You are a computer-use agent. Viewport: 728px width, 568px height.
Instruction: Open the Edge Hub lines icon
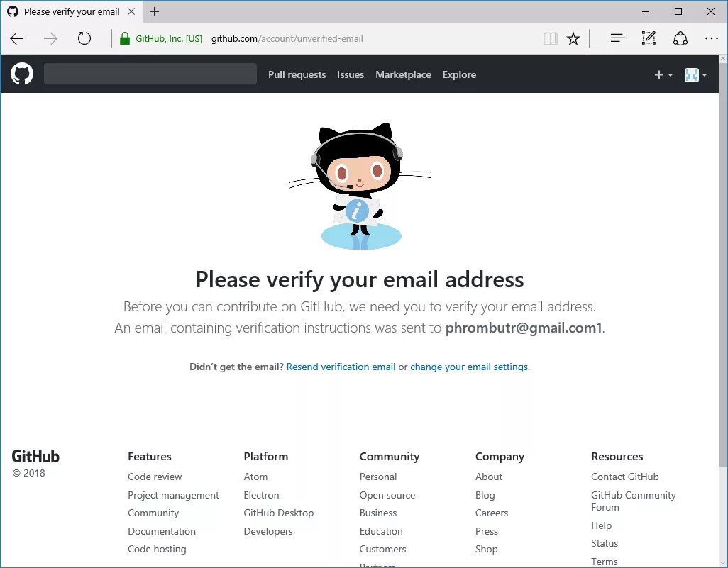(617, 38)
